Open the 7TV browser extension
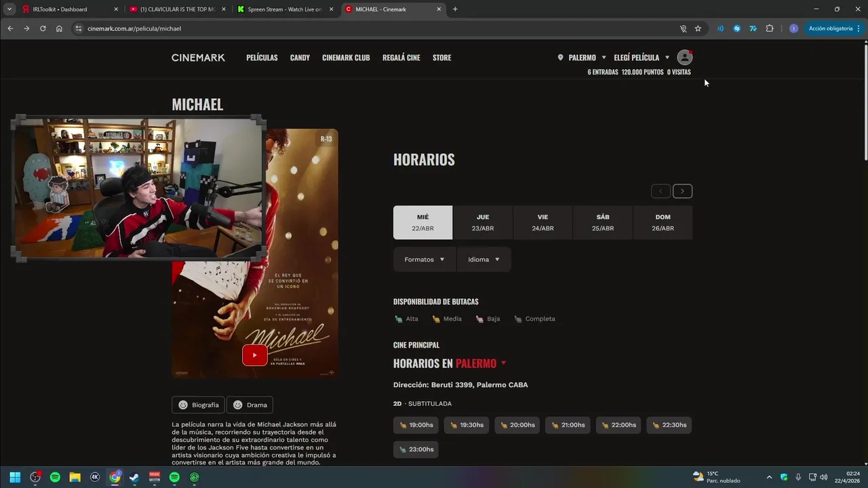This screenshot has width=868, height=488. 753,28
